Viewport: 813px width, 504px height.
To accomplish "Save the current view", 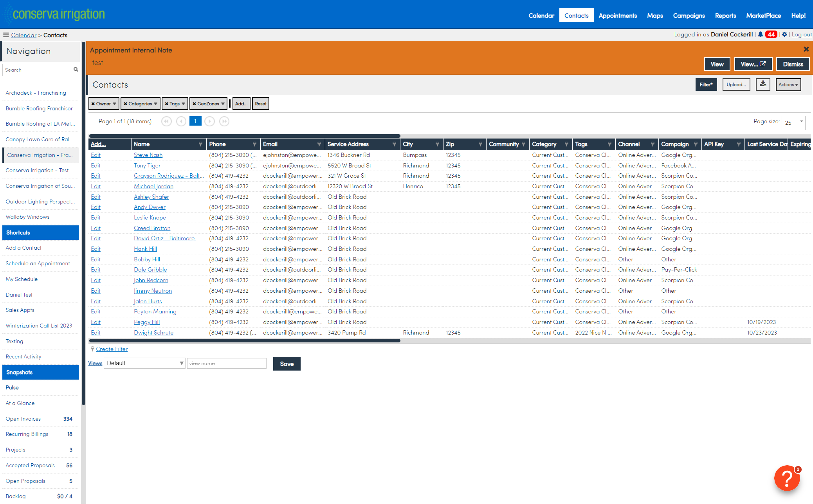I will (x=287, y=364).
